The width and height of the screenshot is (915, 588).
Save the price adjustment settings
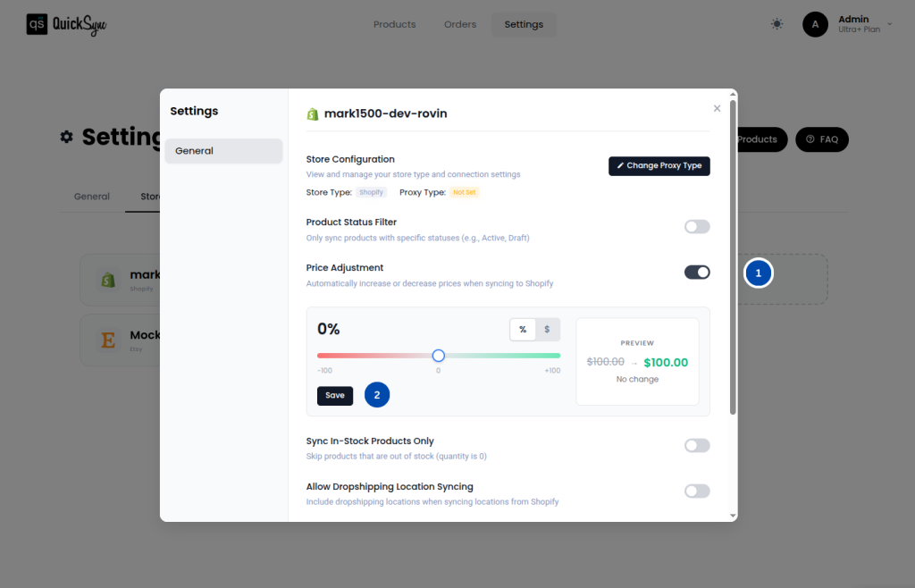(x=334, y=395)
